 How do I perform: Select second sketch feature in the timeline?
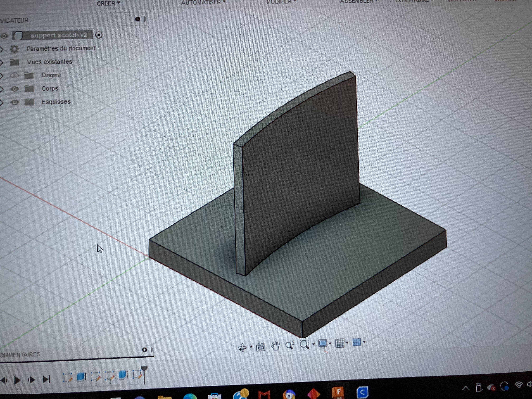(96, 376)
